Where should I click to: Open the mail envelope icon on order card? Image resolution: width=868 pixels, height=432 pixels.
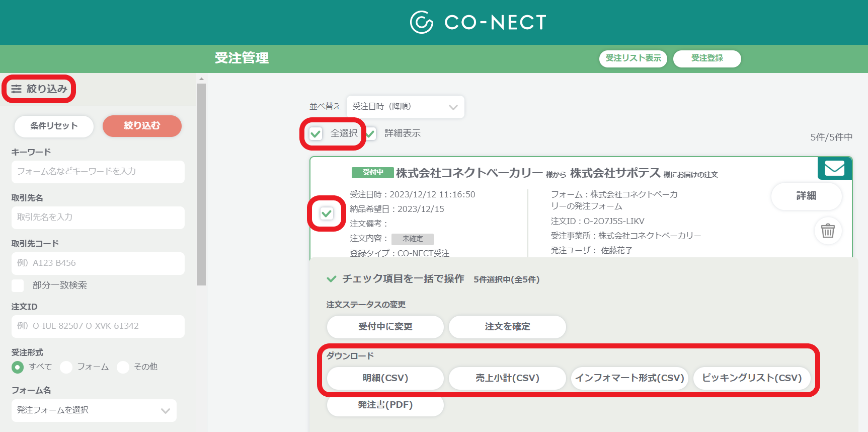click(834, 168)
